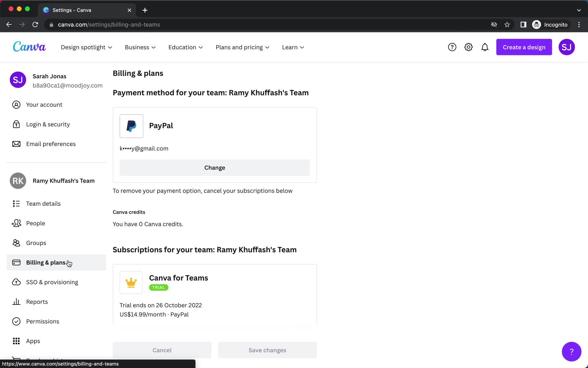Open the Reports page
Viewport: 588px width, 368px height.
(56, 302)
